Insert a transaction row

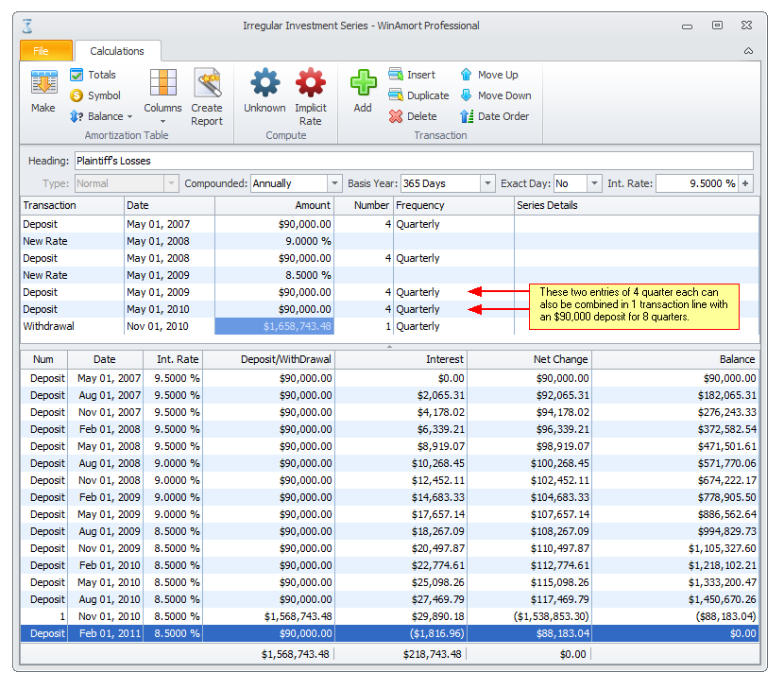[x=412, y=75]
